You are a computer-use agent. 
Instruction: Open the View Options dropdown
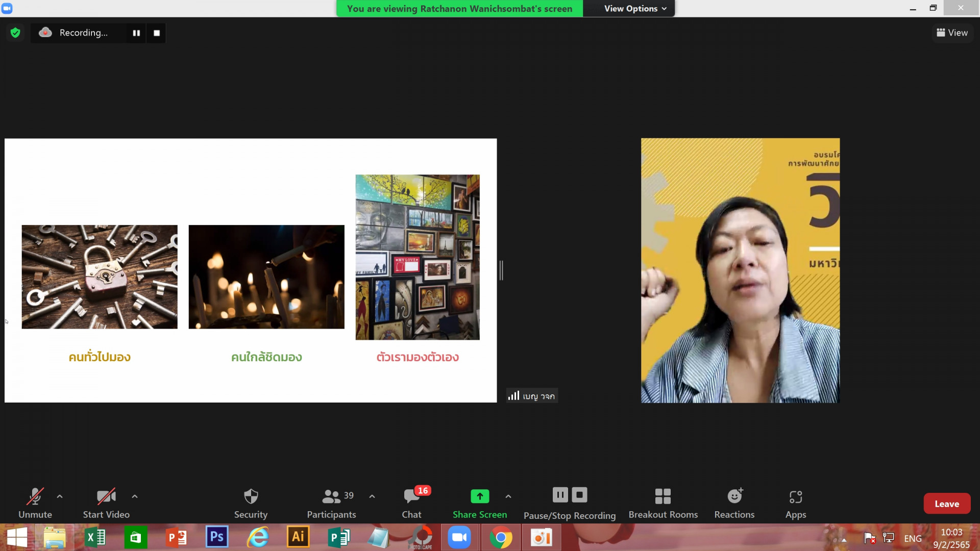[635, 8]
